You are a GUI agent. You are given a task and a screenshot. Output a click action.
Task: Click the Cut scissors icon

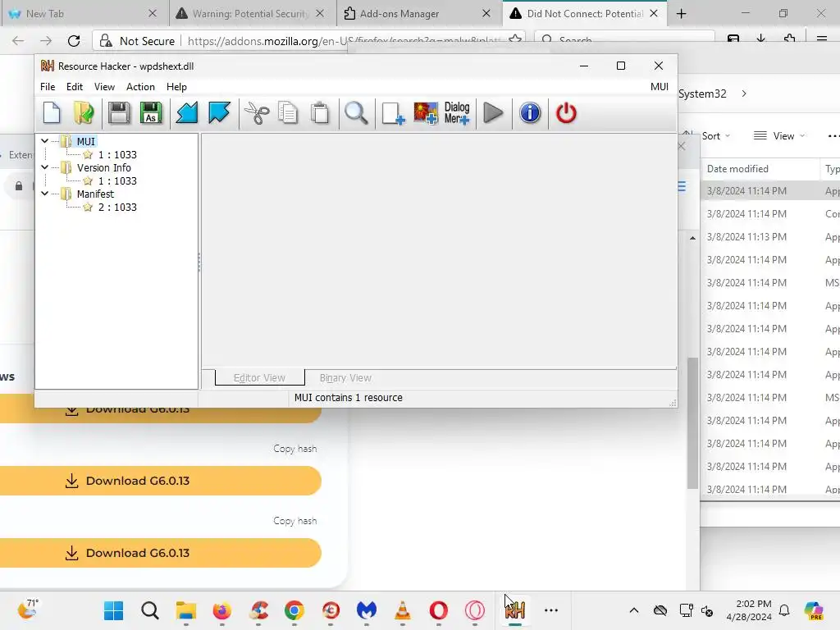[257, 113]
